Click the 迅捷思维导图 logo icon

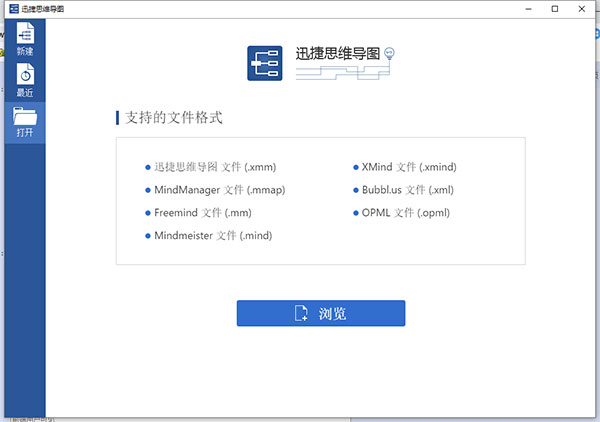[264, 63]
